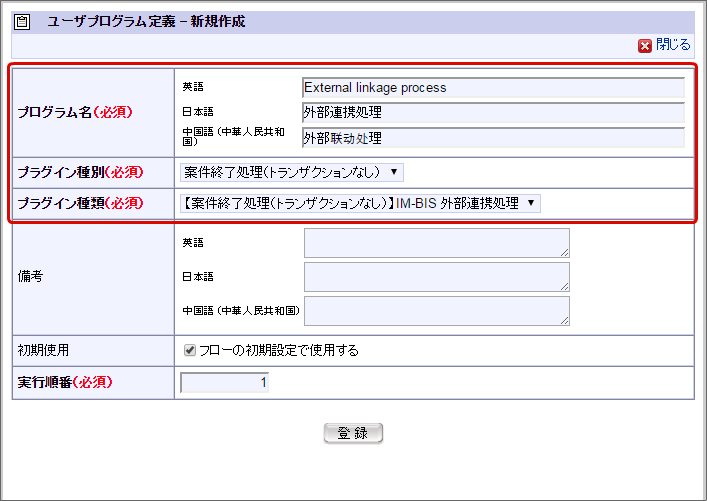The image size is (707, 501).
Task: Click the Japanese program name field 外部連携処理
Action: click(493, 112)
